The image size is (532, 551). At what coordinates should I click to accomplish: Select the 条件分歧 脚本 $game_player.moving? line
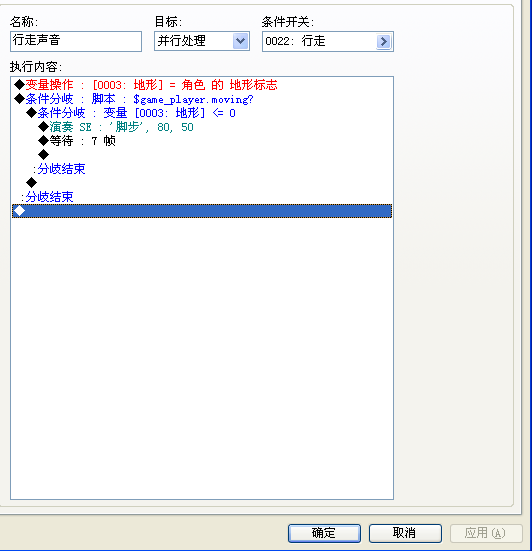click(202, 99)
